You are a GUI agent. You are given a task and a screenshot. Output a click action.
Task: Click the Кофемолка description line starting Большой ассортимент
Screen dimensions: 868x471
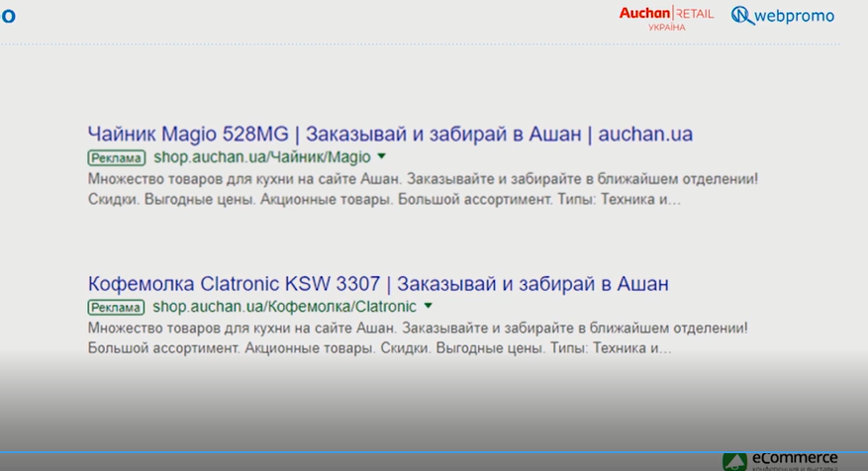point(379,348)
